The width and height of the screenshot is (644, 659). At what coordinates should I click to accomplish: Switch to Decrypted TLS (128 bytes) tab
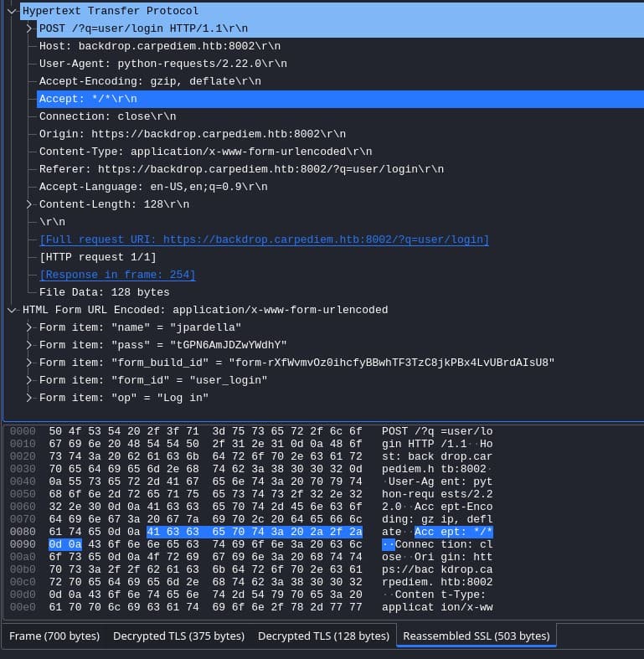[x=323, y=636]
